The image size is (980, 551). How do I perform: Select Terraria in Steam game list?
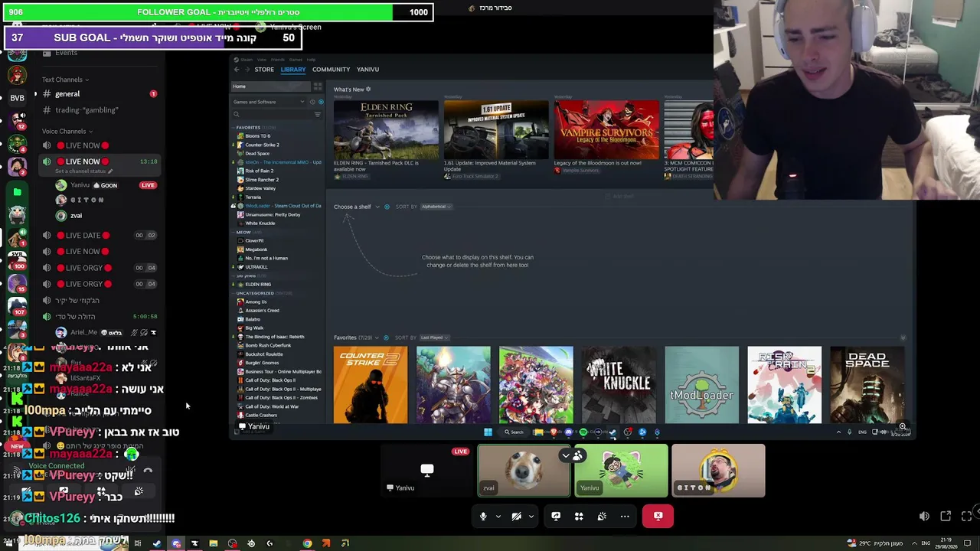(253, 197)
